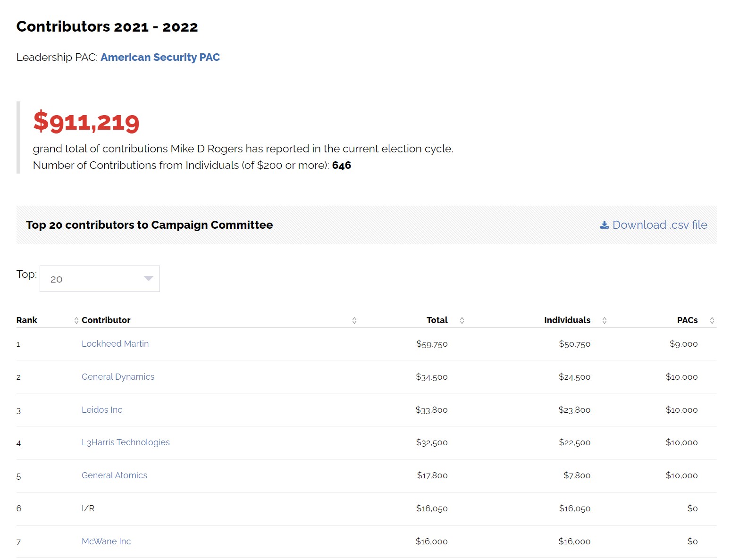Click the Total column header label

pyautogui.click(x=437, y=320)
